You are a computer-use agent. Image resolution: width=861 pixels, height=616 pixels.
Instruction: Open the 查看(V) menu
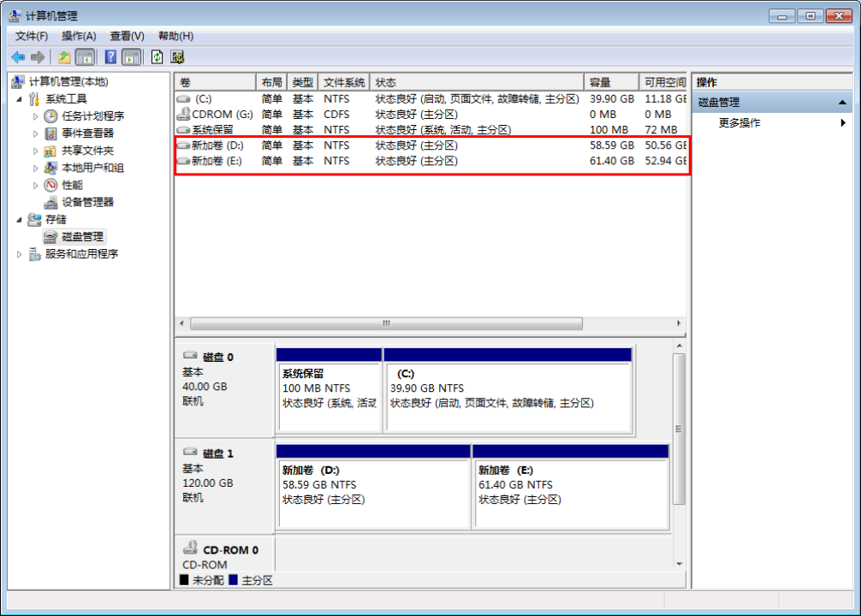click(127, 36)
